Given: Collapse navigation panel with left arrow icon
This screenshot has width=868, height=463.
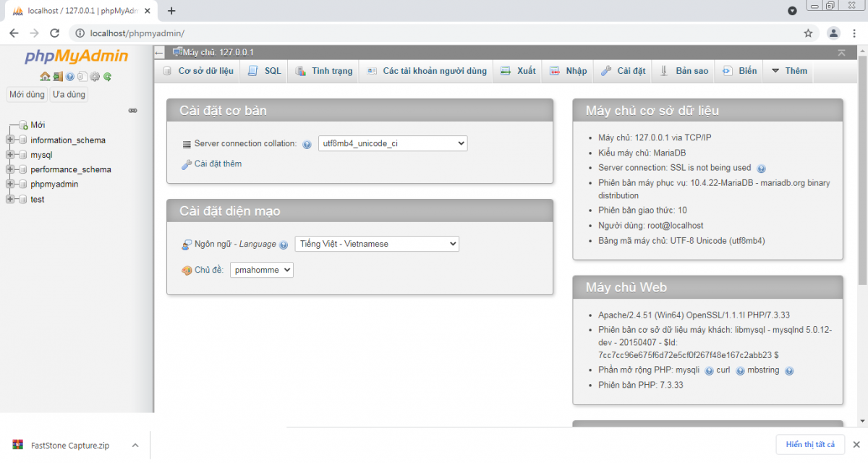Looking at the screenshot, I should click(x=159, y=53).
